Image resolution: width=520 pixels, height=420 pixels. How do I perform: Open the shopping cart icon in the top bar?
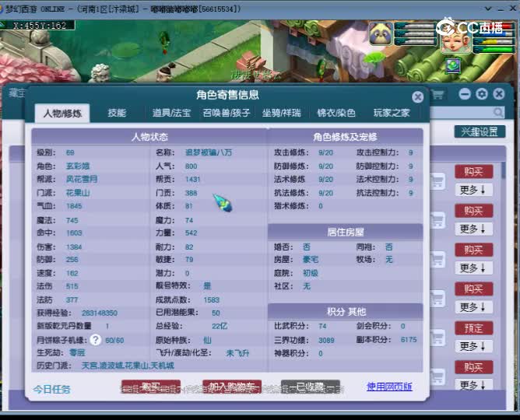(437, 95)
